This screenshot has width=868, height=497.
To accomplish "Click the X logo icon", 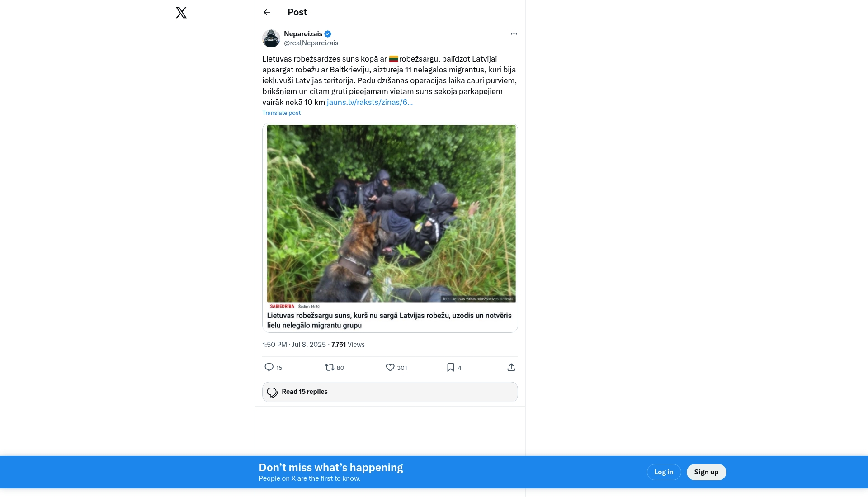I will click(x=181, y=13).
